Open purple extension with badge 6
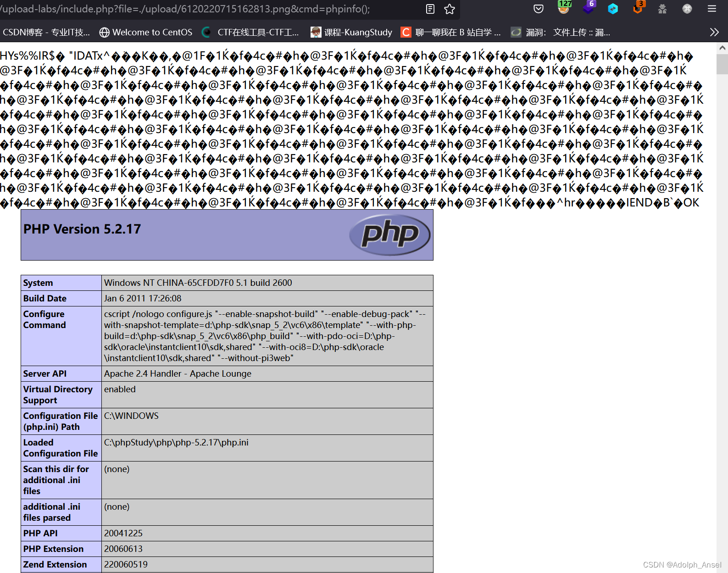Image resolution: width=728 pixels, height=573 pixels. click(x=589, y=7)
